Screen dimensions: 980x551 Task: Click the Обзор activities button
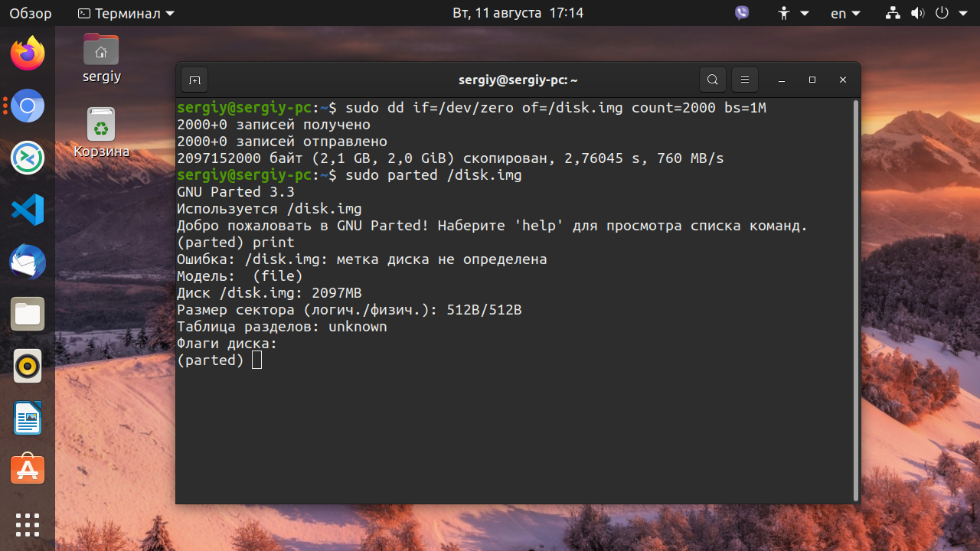31,13
